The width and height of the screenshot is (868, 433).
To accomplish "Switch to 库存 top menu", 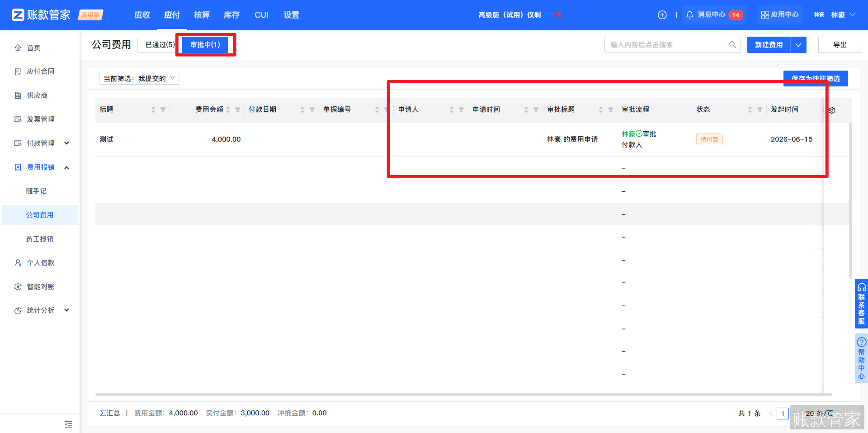I will (231, 15).
